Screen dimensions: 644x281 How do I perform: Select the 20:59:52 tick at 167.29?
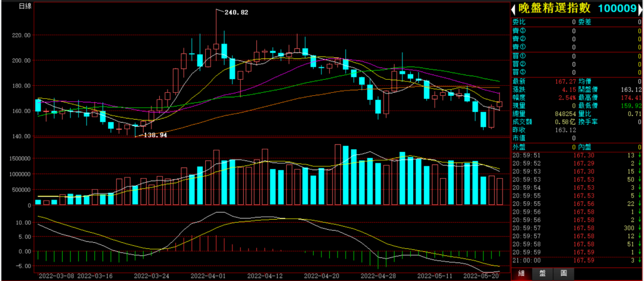[577, 163]
